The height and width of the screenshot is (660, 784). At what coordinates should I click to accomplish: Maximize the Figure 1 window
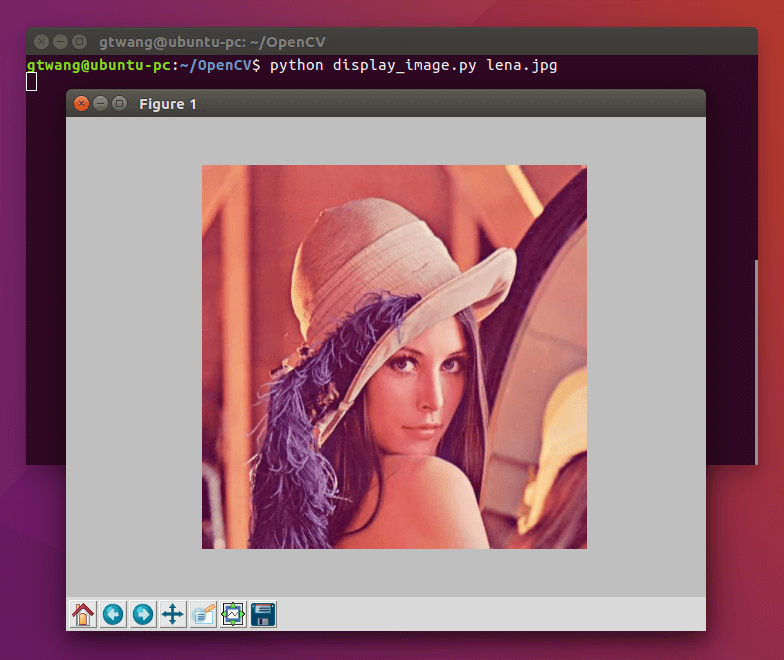(x=120, y=104)
